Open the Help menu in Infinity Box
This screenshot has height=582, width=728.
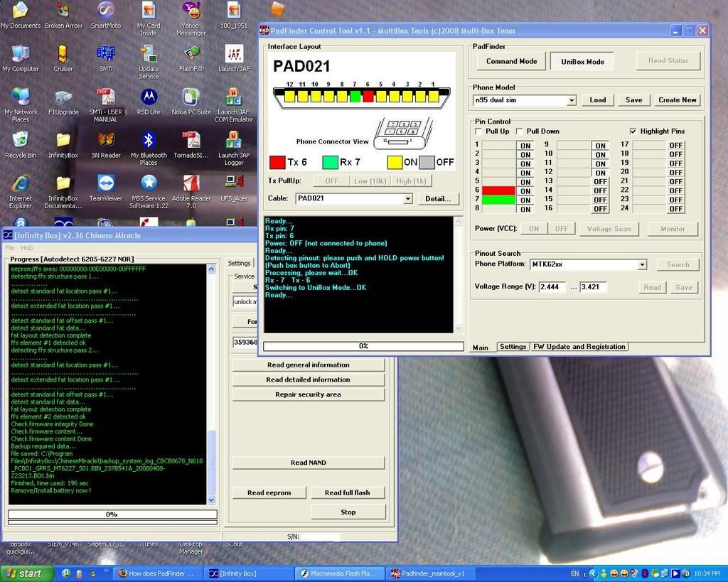[x=27, y=248]
